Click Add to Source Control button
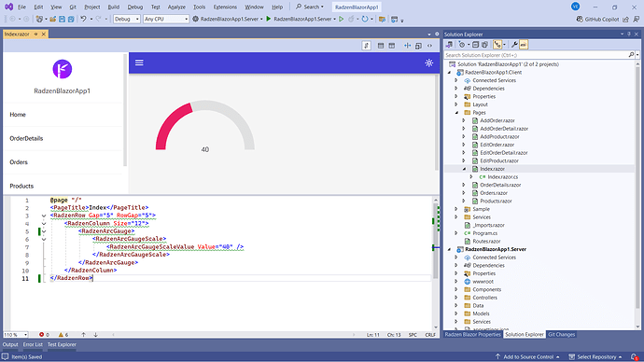This screenshot has height=362, width=644. coord(527,356)
